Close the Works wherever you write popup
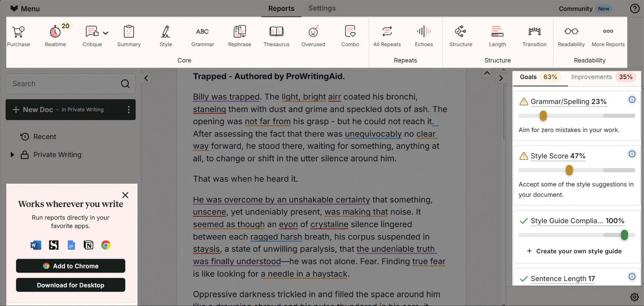The width and height of the screenshot is (644, 306). click(x=125, y=195)
